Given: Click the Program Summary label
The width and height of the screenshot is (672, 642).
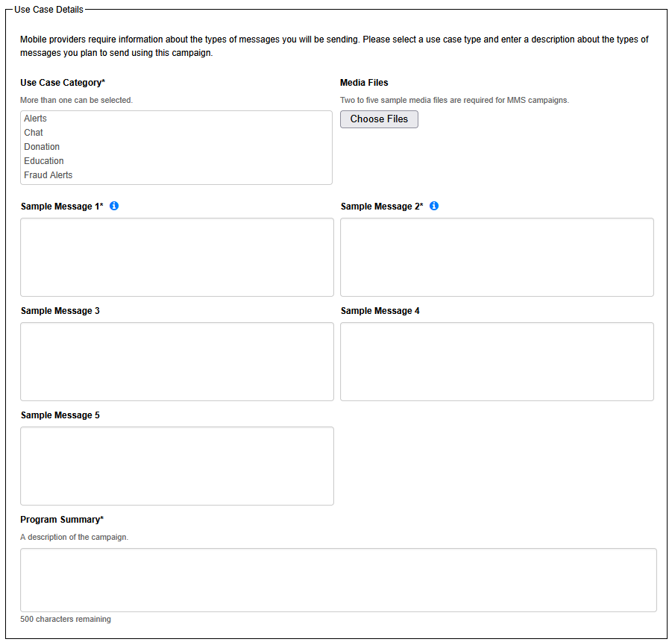Looking at the screenshot, I should click(x=62, y=520).
